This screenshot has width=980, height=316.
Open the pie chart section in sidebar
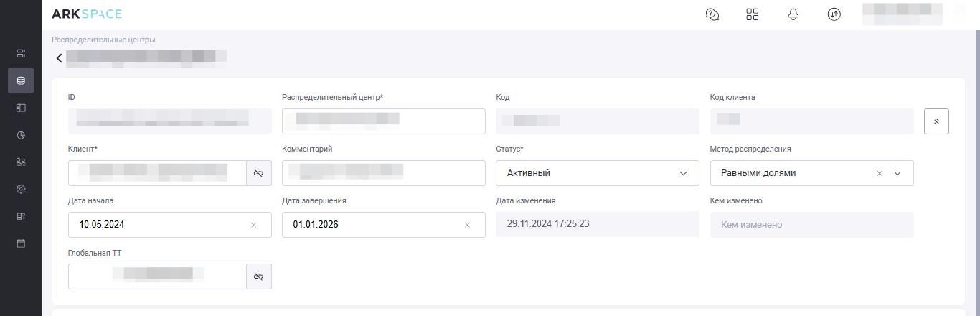(x=21, y=135)
